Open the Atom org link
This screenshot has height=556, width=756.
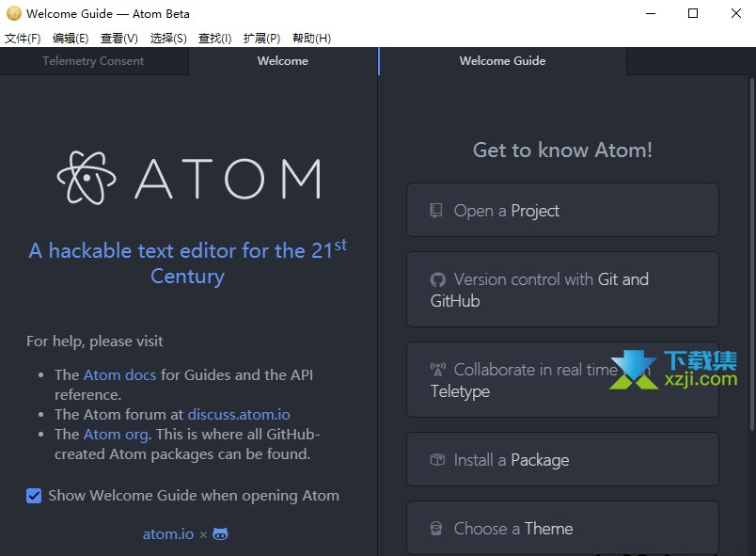click(x=116, y=434)
